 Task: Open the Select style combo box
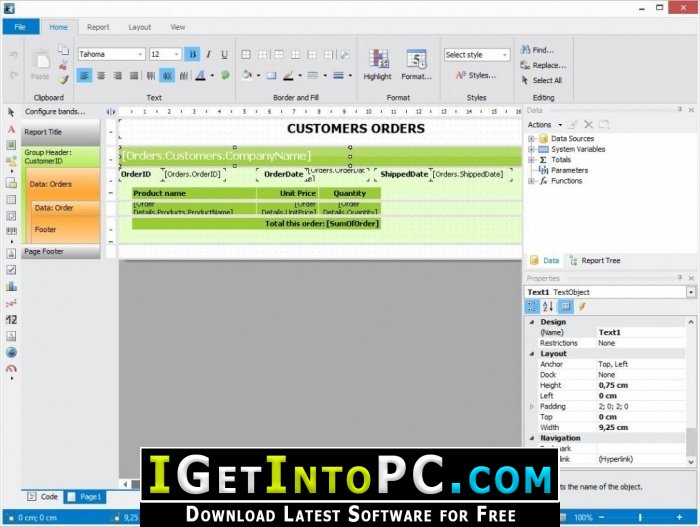(477, 55)
